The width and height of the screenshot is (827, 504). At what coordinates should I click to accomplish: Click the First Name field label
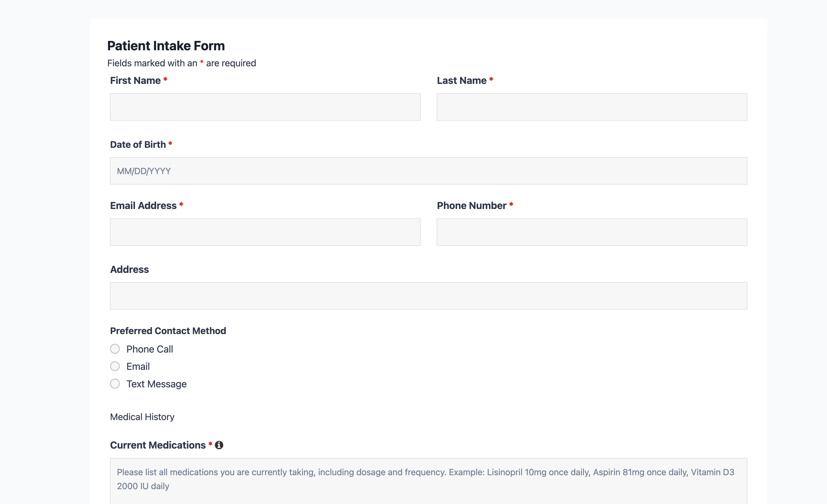tap(135, 81)
